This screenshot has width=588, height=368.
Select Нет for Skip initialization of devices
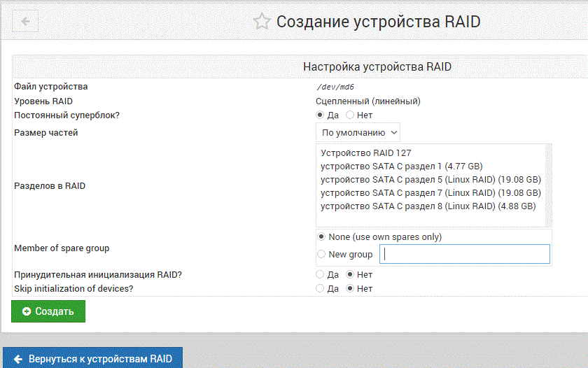(350, 288)
